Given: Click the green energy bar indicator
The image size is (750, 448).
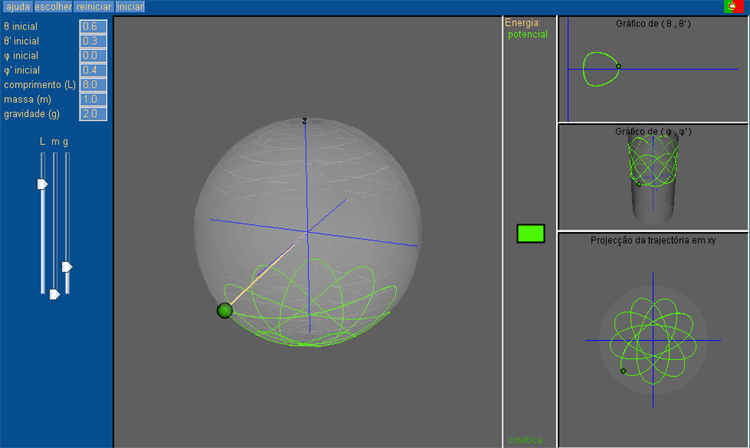Looking at the screenshot, I should [x=530, y=233].
